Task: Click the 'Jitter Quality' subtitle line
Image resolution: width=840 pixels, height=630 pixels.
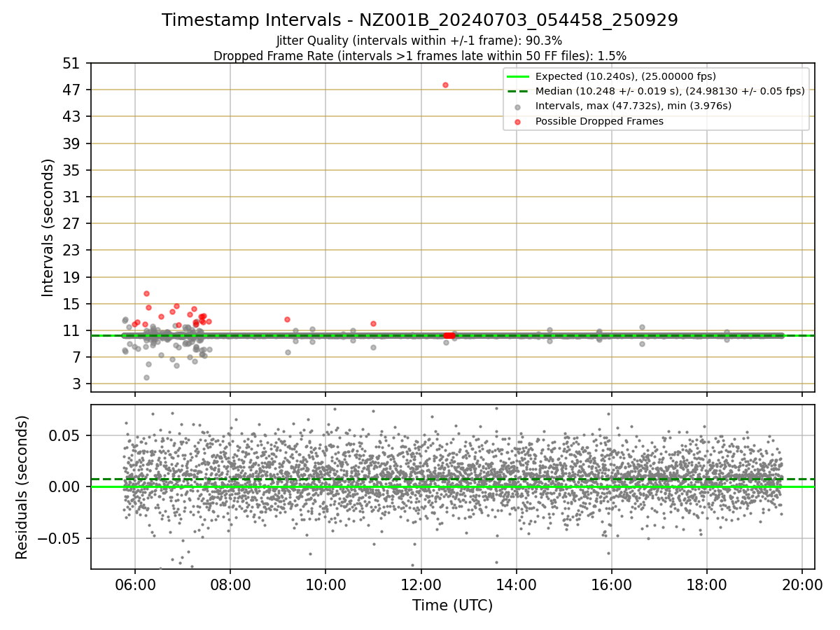Action: [x=419, y=41]
